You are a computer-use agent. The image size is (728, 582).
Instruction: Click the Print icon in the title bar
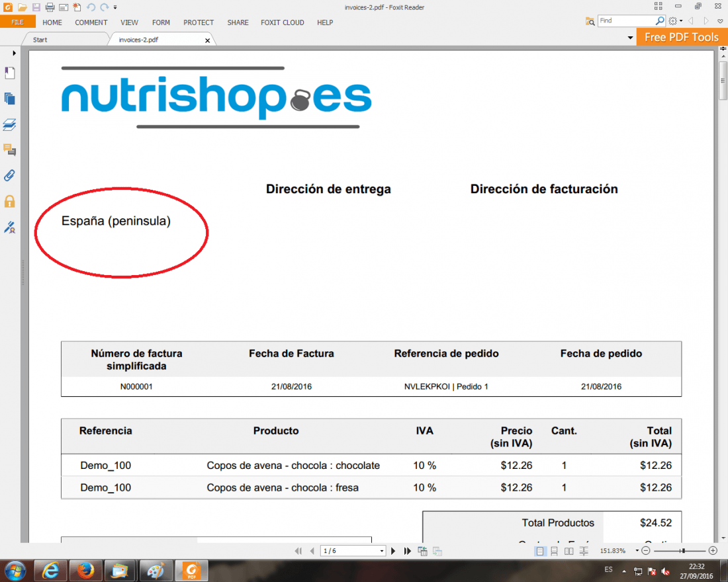[50, 7]
